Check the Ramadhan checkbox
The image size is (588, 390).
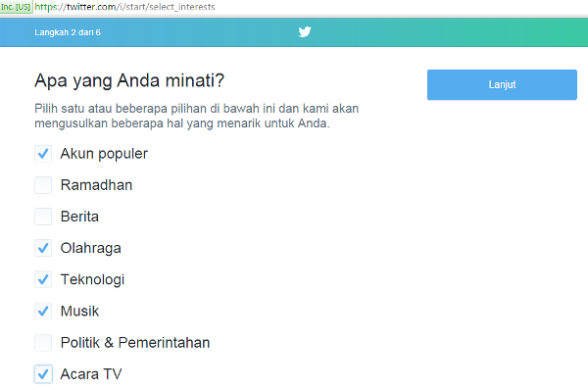click(43, 185)
